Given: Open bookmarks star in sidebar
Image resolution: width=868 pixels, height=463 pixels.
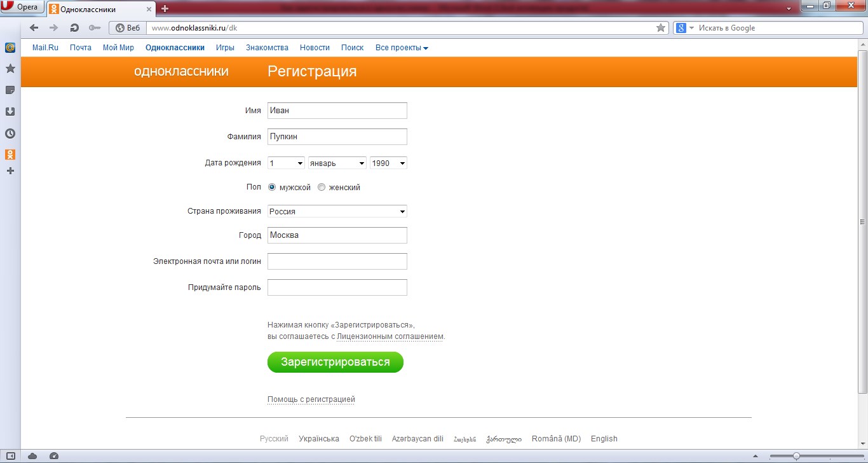Looking at the screenshot, I should (x=10, y=68).
